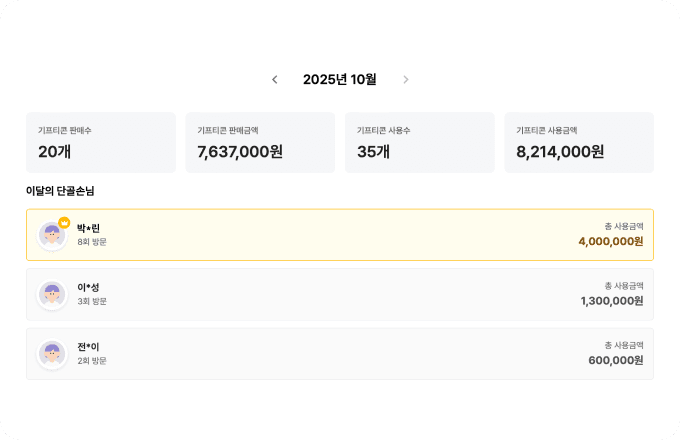Select 박*린 regular customer row
680x440 pixels.
[x=340, y=235]
